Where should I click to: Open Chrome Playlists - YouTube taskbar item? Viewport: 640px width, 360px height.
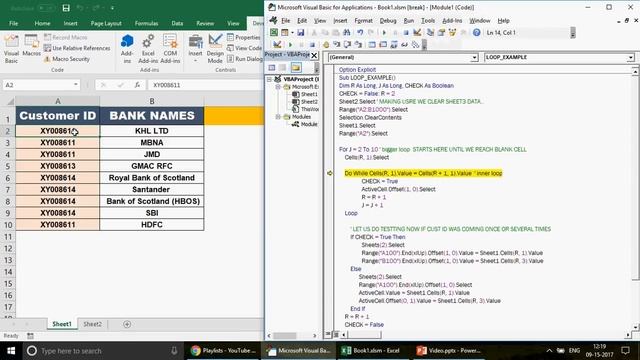click(x=223, y=351)
